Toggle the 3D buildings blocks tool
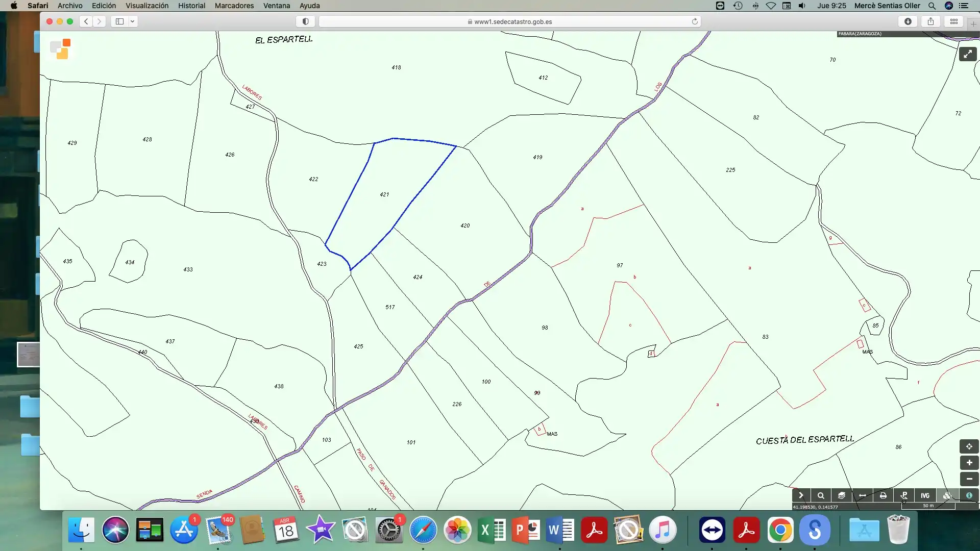Viewport: 980px width, 551px height. (947, 495)
